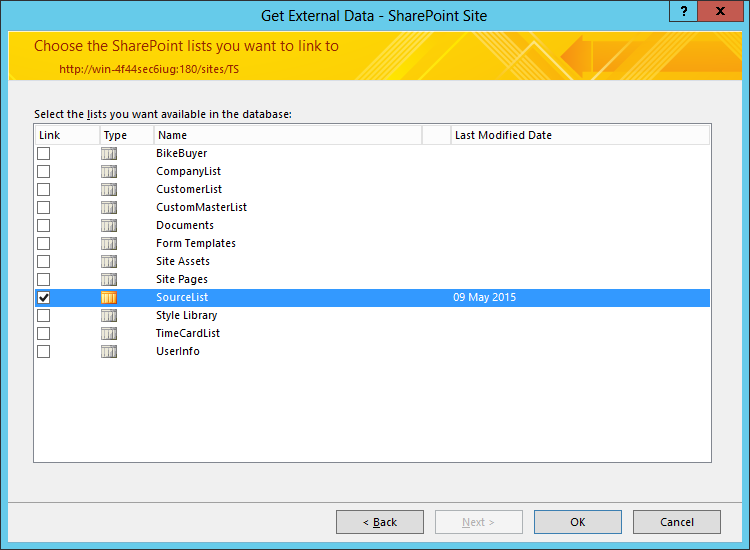
Task: Click the Site Assets list type icon
Action: coord(109,262)
